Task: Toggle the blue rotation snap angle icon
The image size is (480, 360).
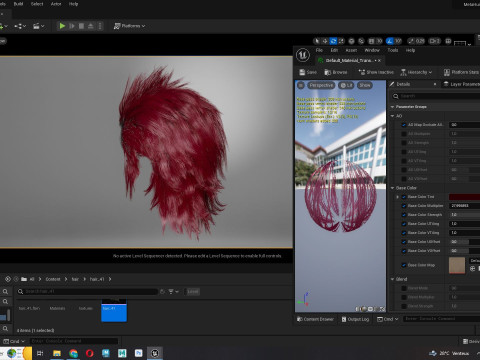Action: click(389, 41)
